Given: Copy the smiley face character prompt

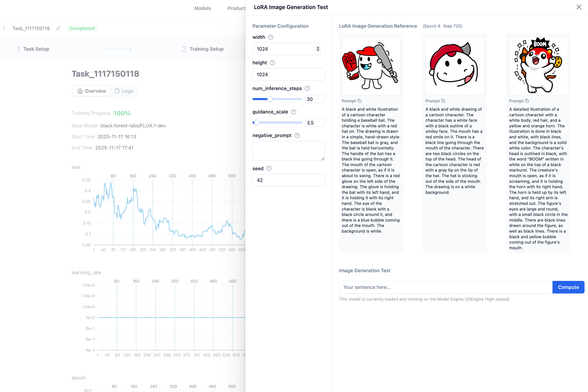Looking at the screenshot, I should click(443, 101).
